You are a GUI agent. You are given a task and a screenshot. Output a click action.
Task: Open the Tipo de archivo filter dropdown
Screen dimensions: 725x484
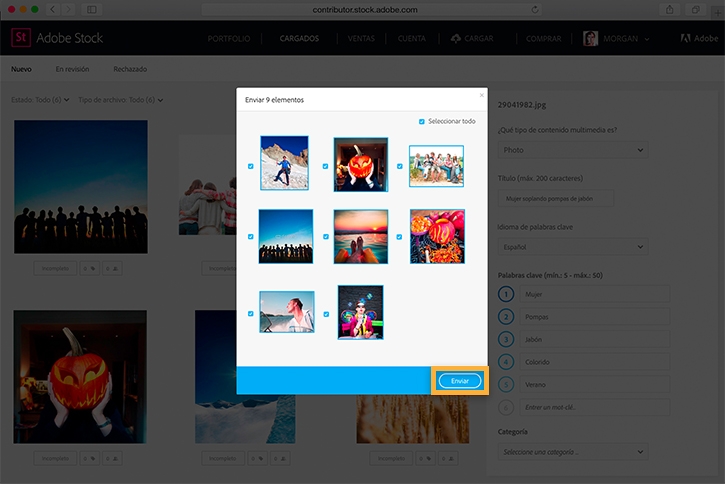coord(121,100)
